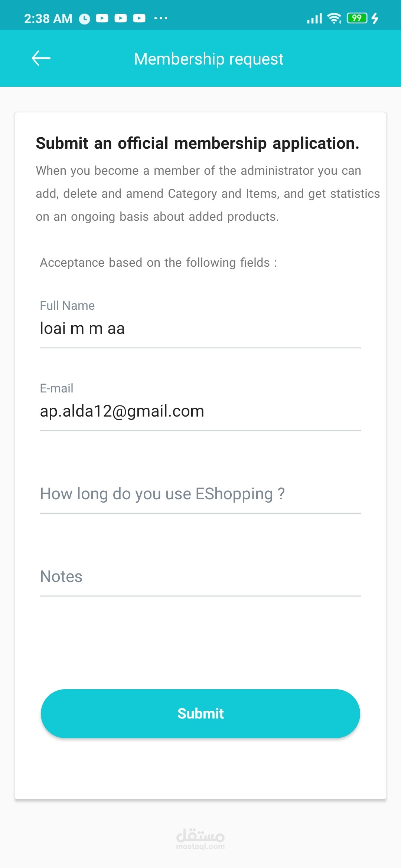Click into the Notes field
Image resolution: width=401 pixels, height=868 pixels.
(x=200, y=577)
